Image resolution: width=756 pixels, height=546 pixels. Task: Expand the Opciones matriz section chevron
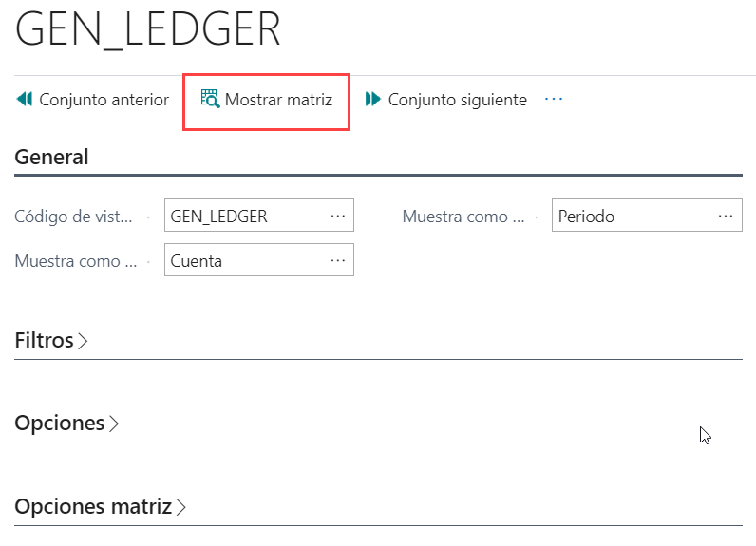(181, 507)
